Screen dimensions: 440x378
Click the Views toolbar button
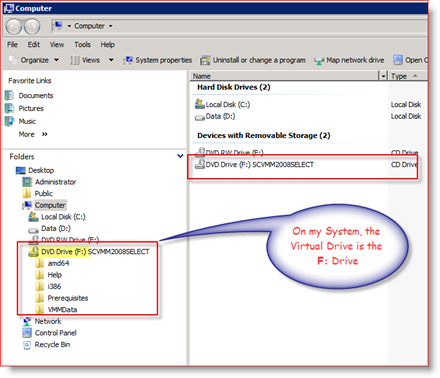[85, 60]
